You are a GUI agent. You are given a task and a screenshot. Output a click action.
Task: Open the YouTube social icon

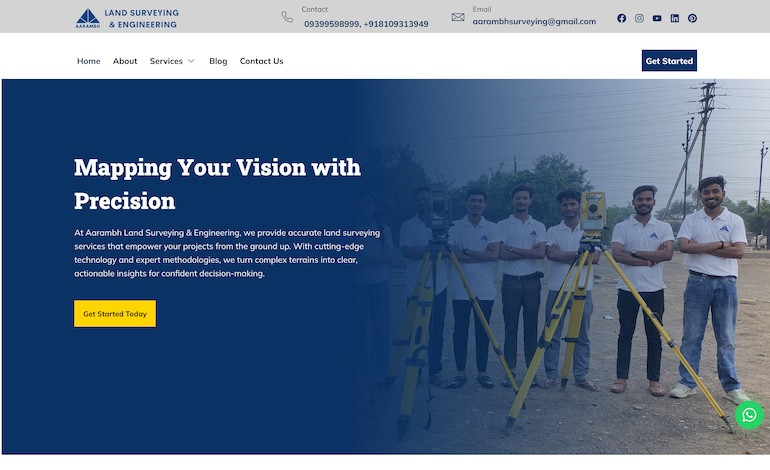(x=657, y=18)
